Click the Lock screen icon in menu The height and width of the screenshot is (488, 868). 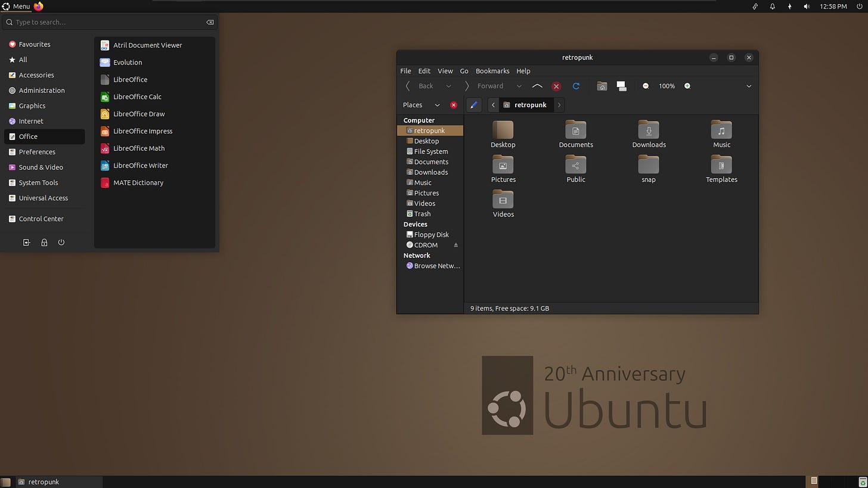(x=44, y=243)
